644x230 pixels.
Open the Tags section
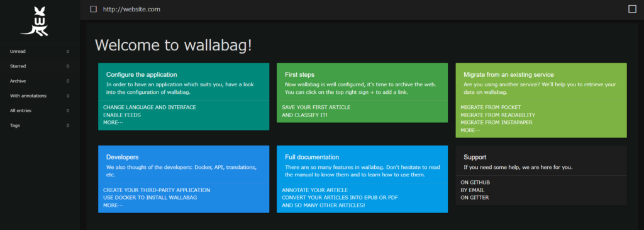click(40, 125)
